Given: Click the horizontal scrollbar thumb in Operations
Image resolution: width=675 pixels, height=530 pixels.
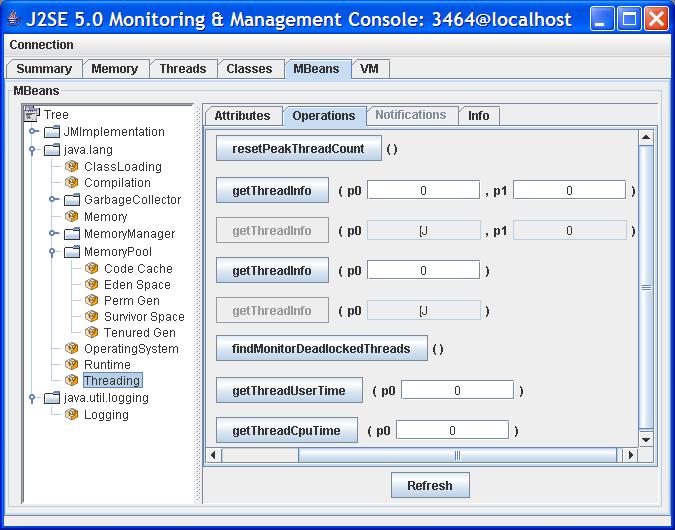Looking at the screenshot, I should pyautogui.click(x=457, y=455).
